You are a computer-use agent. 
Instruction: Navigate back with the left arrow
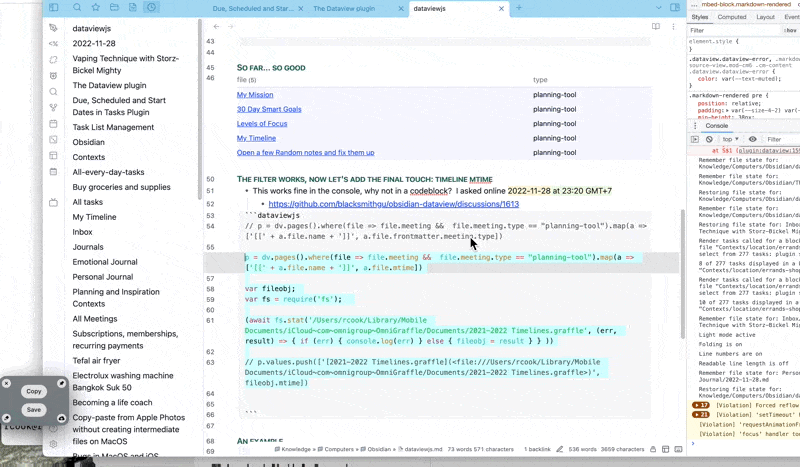click(217, 27)
